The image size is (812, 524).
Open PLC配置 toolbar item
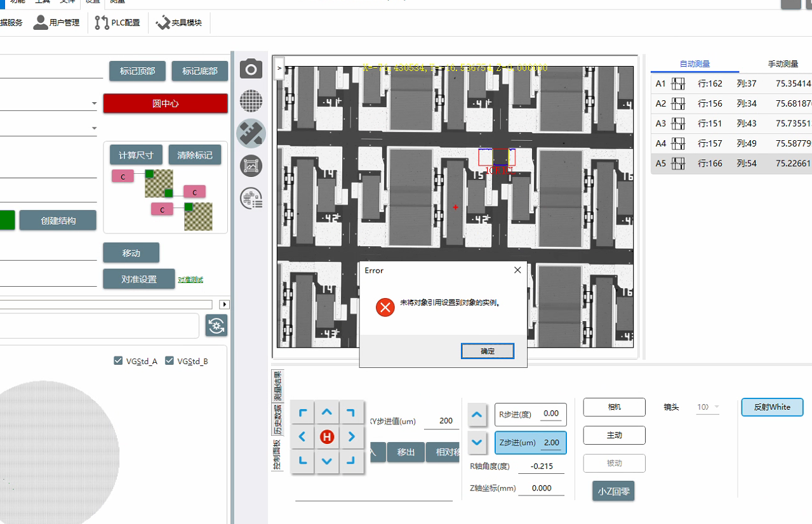coord(117,23)
